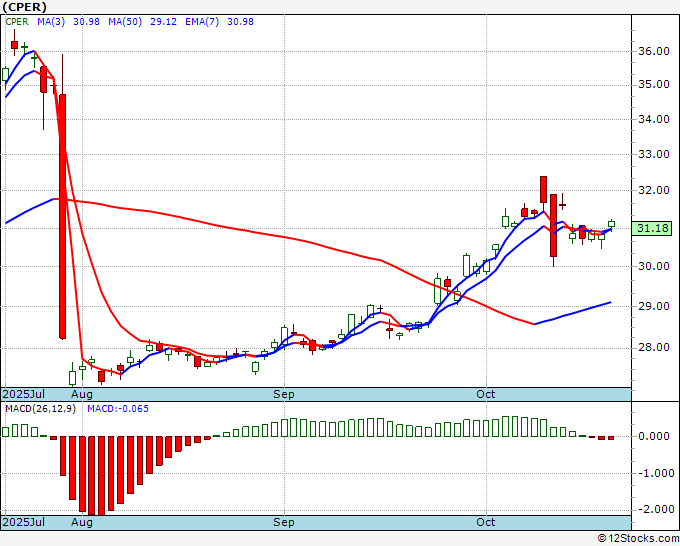Click the latest green candlestick near 31.18
680x546 pixels.
point(611,224)
